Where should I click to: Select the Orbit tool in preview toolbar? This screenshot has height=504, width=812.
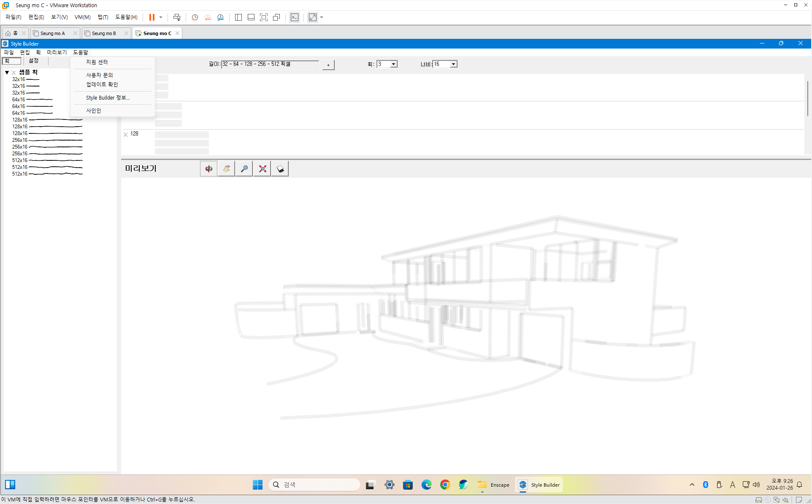tap(208, 169)
